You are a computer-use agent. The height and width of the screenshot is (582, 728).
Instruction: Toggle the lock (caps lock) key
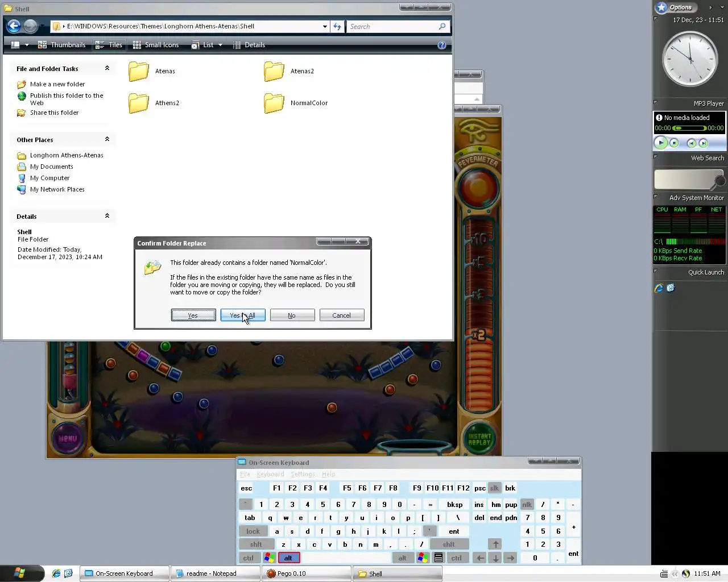(253, 531)
